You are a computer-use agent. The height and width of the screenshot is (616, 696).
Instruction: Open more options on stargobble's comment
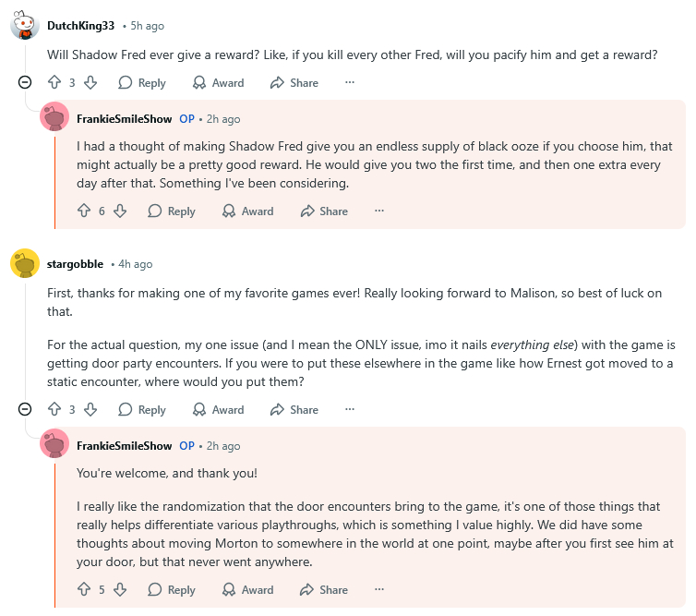[350, 409]
